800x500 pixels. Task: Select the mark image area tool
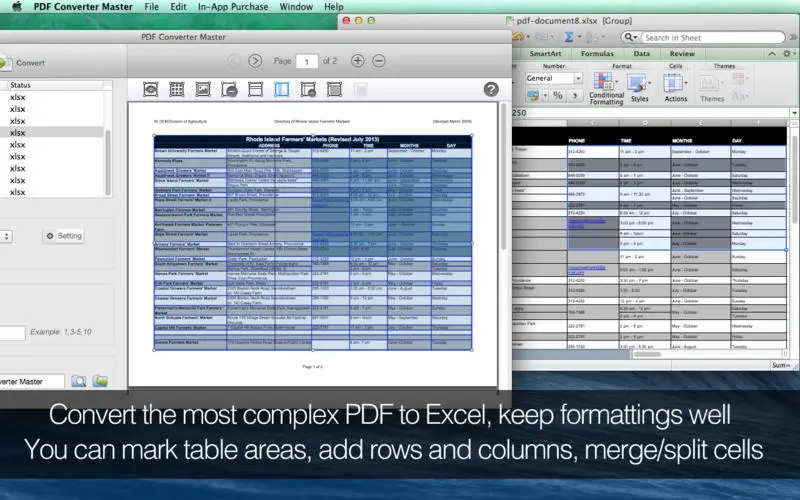[x=203, y=89]
